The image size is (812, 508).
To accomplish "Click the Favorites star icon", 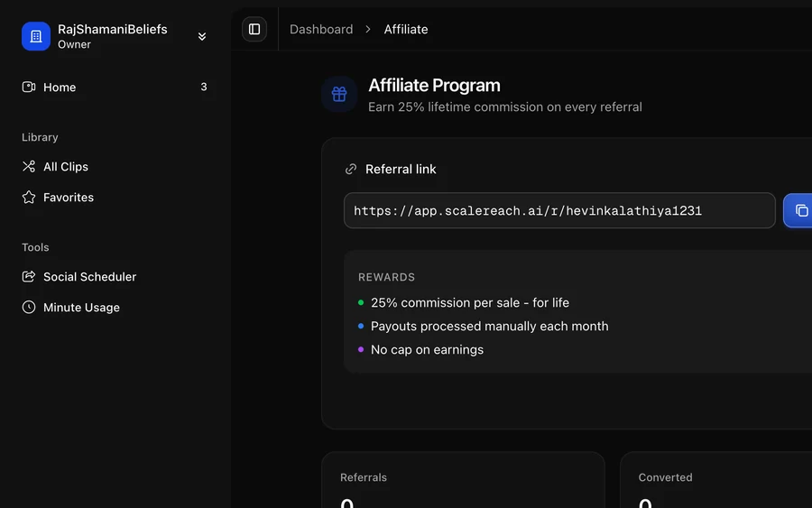I will pyautogui.click(x=29, y=198).
